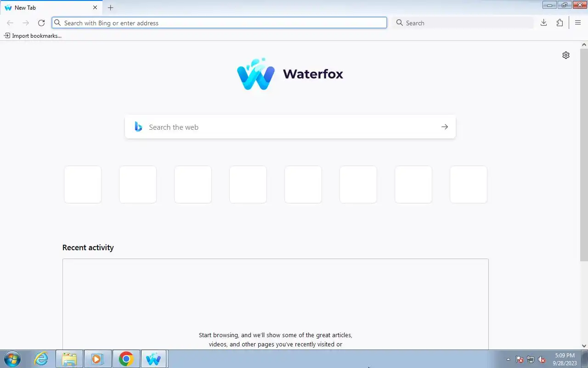Open the Windows Start menu
The height and width of the screenshot is (368, 588).
[12, 359]
